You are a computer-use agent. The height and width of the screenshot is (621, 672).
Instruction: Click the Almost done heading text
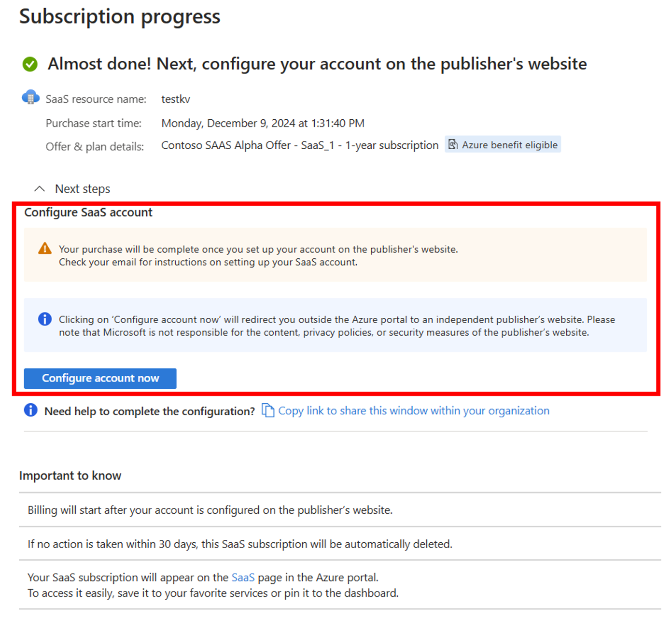pos(317,64)
